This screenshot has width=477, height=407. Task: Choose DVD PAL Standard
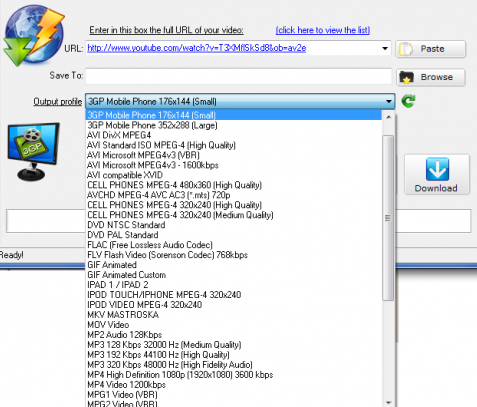coord(234,235)
